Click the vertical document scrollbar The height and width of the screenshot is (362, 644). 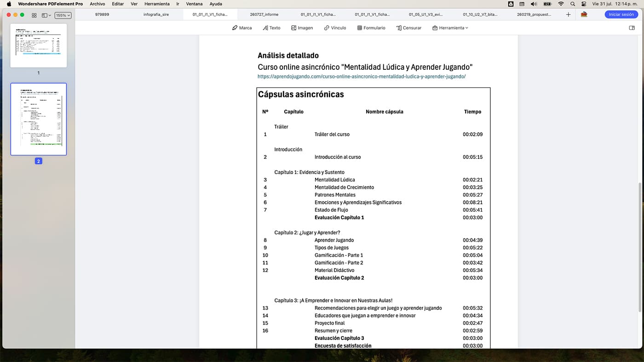pyautogui.click(x=640, y=247)
